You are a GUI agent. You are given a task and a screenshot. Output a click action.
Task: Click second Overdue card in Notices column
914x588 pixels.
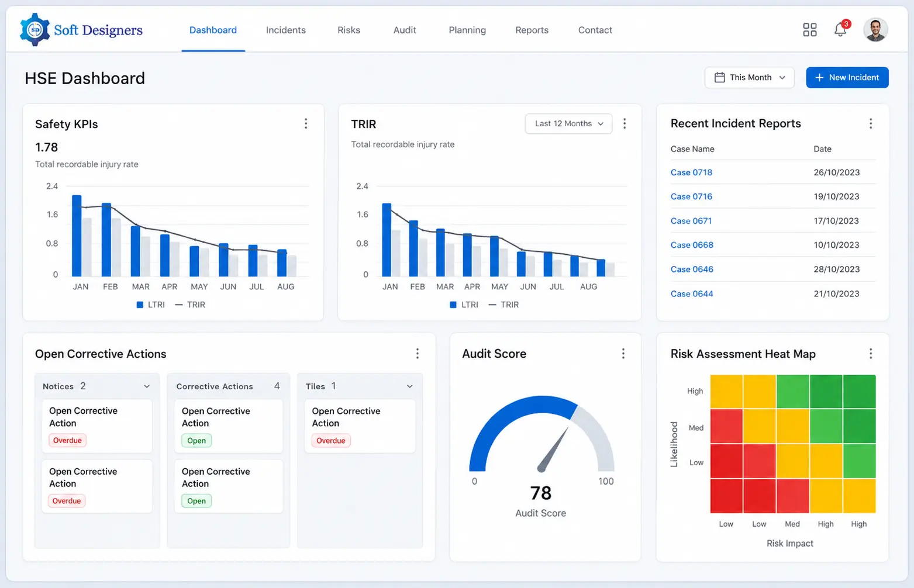click(97, 486)
